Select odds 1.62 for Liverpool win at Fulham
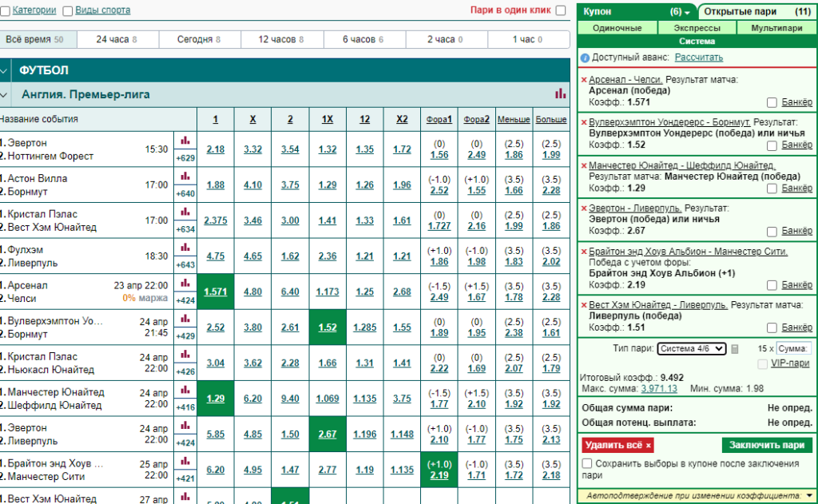 tap(290, 256)
